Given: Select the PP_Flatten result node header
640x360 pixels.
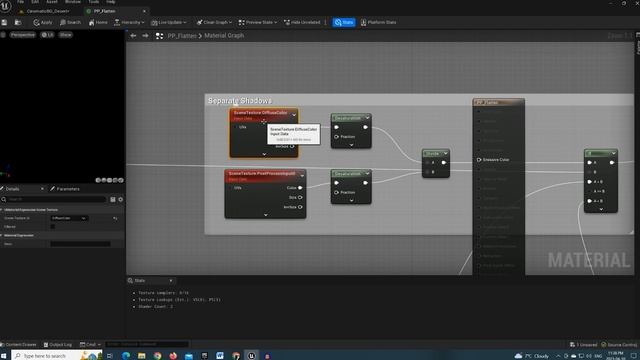Looking at the screenshot, I should [x=498, y=102].
